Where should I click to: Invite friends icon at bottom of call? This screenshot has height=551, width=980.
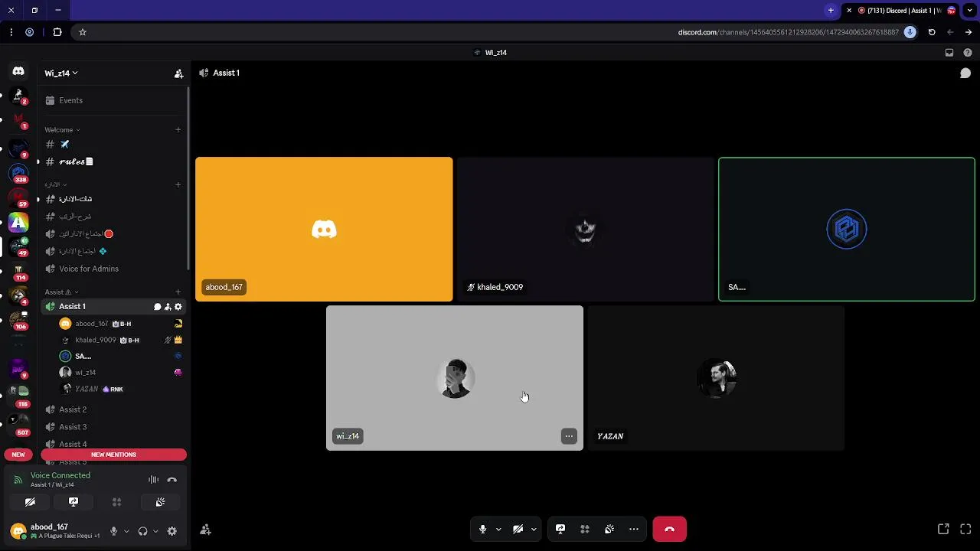[205, 530]
